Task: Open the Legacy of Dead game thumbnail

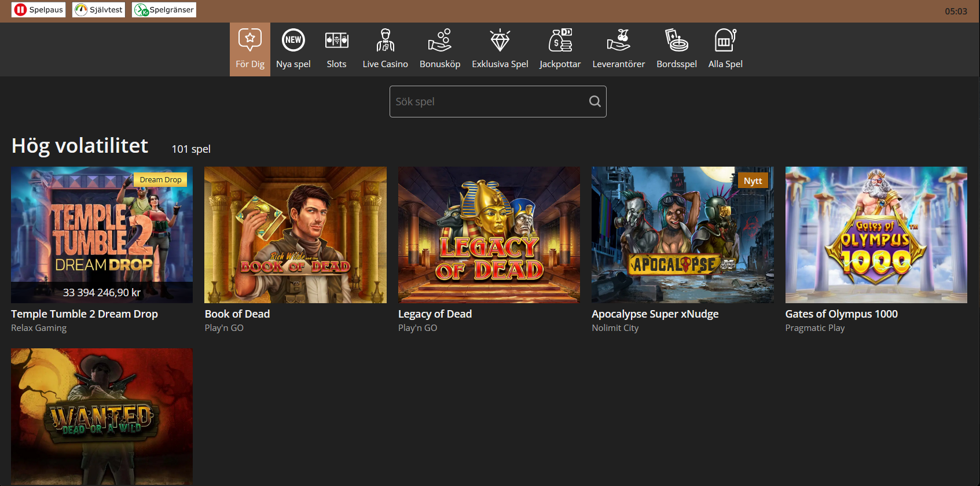Action: point(489,235)
